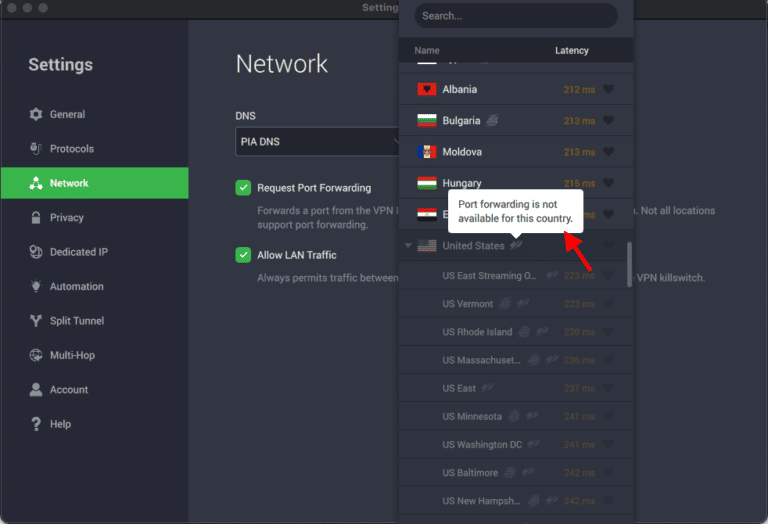
Task: Click globe icon beside US Rhode Island
Action: [524, 332]
